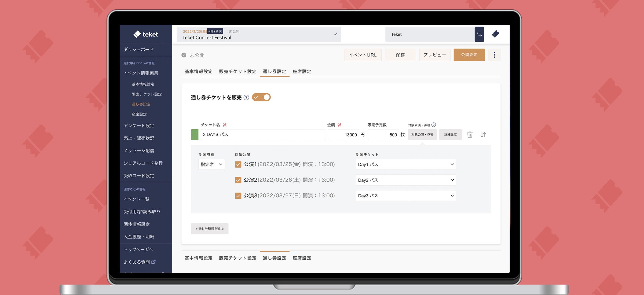Image resolution: width=644 pixels, height=295 pixels.
Task: Toggle the 通し券チケットを販売 switch
Action: coord(261,97)
